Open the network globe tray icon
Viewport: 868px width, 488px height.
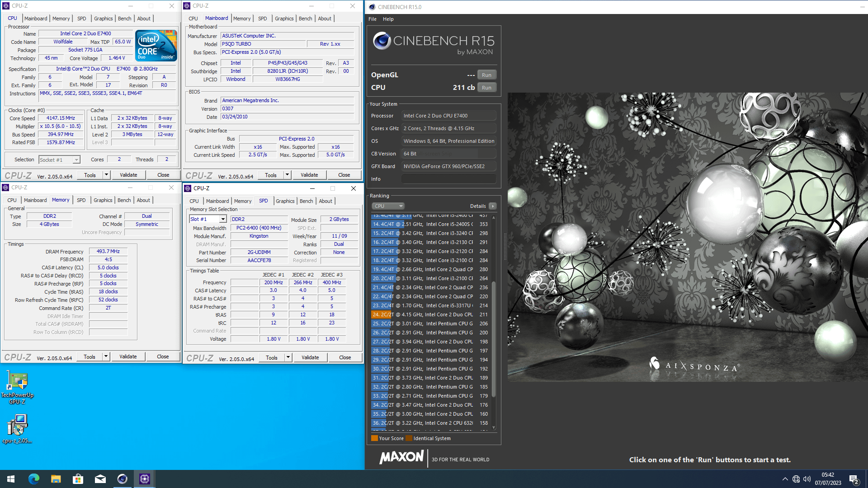(x=796, y=479)
